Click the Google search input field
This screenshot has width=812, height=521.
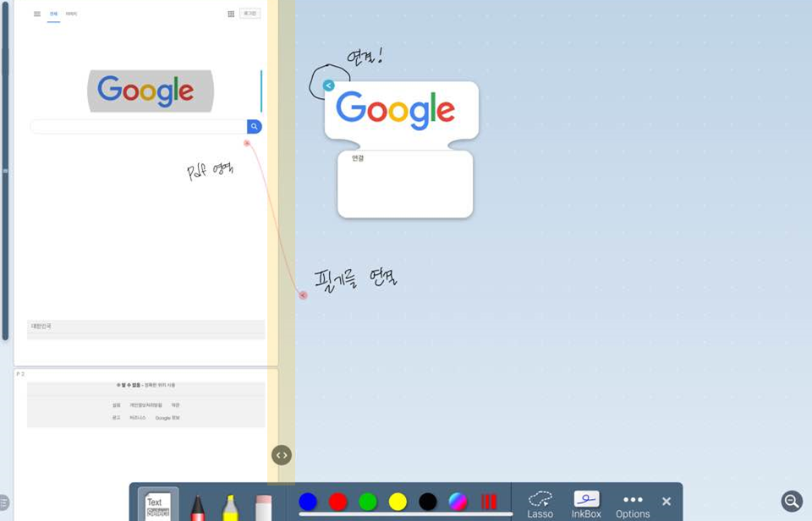pyautogui.click(x=139, y=126)
